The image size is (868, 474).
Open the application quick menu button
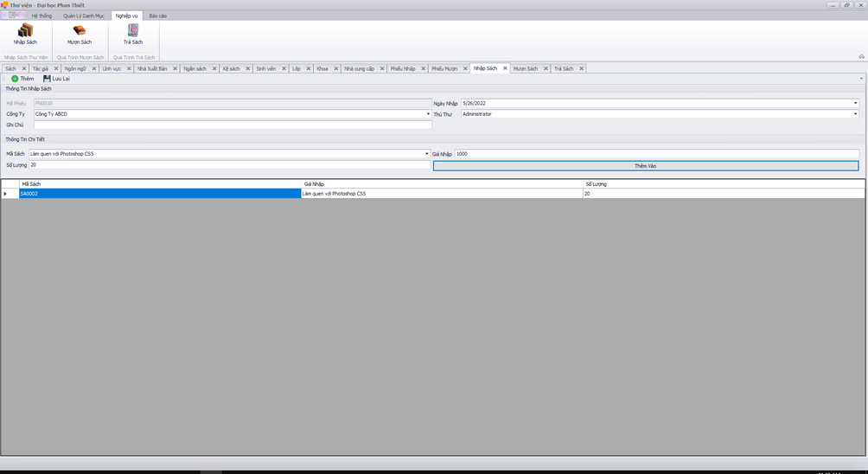[13, 16]
